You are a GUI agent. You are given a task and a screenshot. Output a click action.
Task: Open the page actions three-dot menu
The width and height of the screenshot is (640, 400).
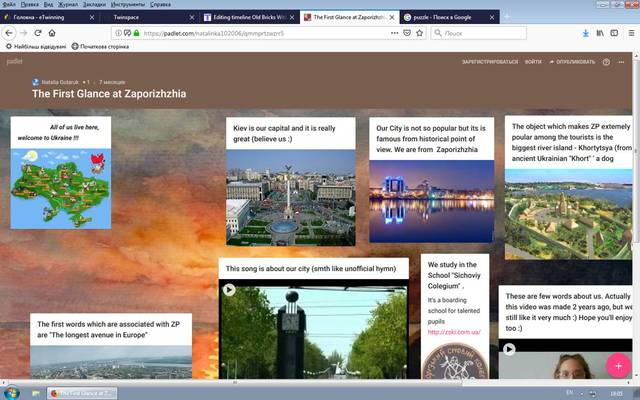click(x=394, y=33)
